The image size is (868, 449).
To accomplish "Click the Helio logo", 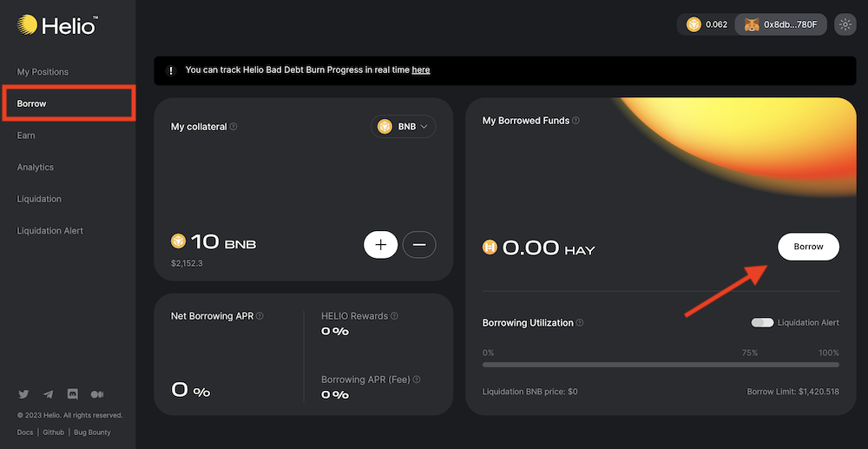I will click(x=56, y=26).
